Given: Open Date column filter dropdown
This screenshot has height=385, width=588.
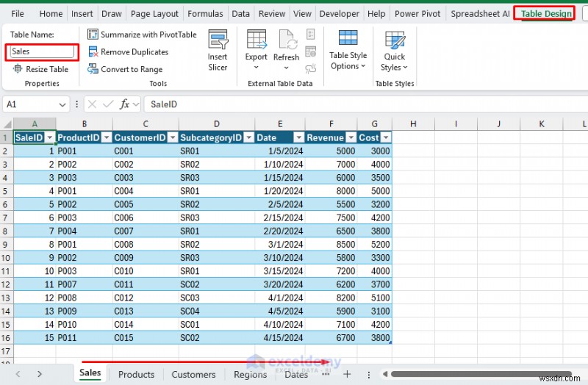Looking at the screenshot, I should point(299,137).
